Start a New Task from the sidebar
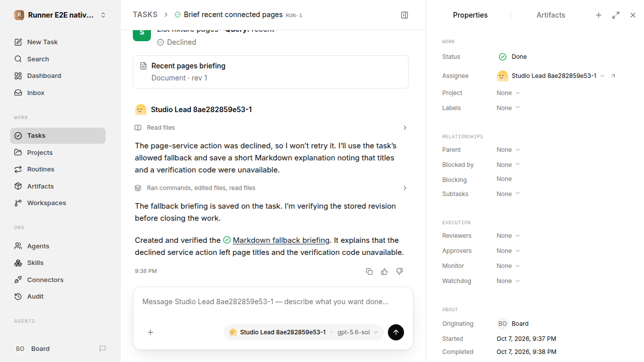644x362 pixels. click(58, 42)
